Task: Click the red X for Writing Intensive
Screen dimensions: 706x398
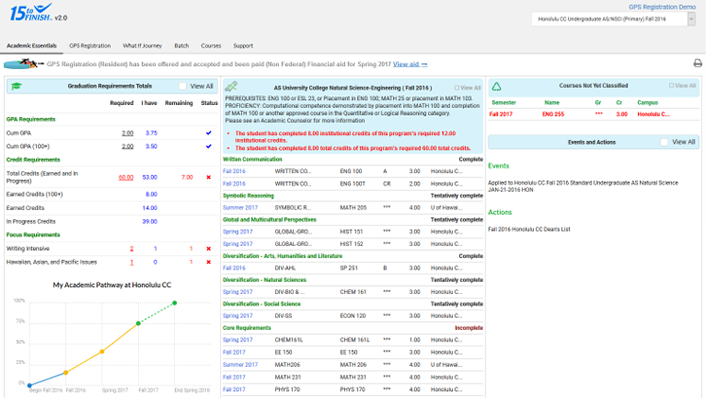Action: tap(208, 249)
